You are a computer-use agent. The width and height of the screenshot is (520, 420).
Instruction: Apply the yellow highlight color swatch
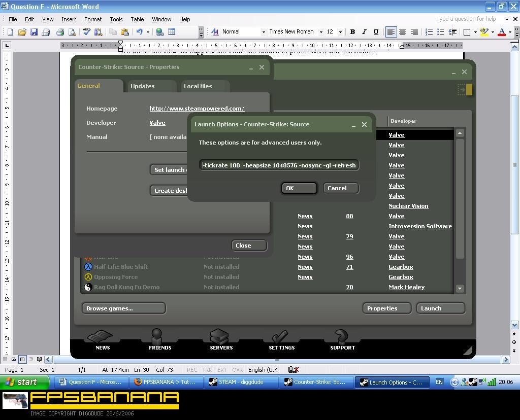click(x=484, y=32)
